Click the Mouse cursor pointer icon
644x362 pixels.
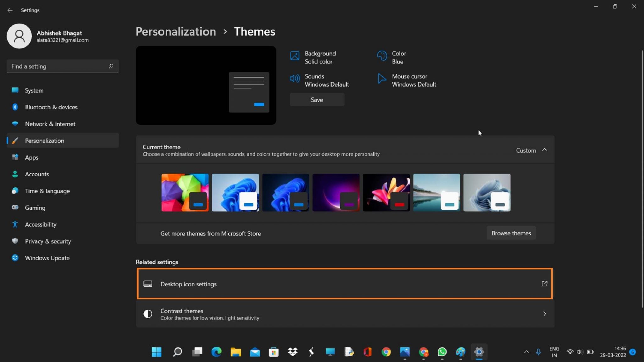381,79
